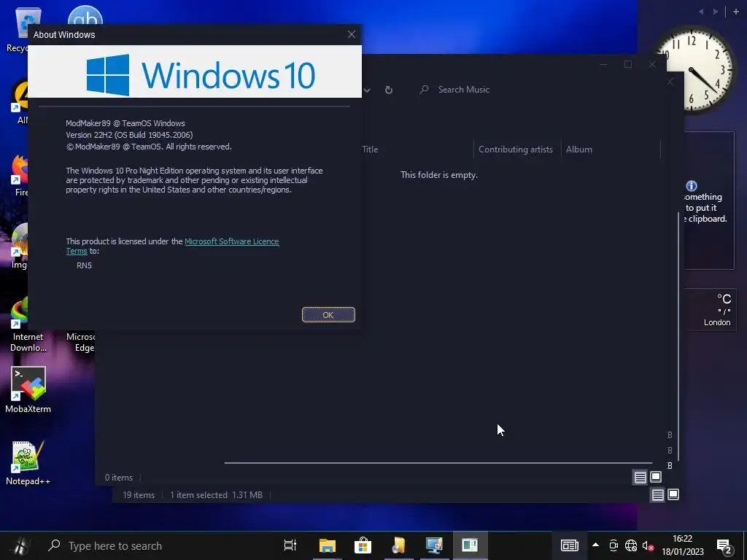The width and height of the screenshot is (747, 560).
Task: Switch Music window to large icons view
Action: (x=656, y=477)
